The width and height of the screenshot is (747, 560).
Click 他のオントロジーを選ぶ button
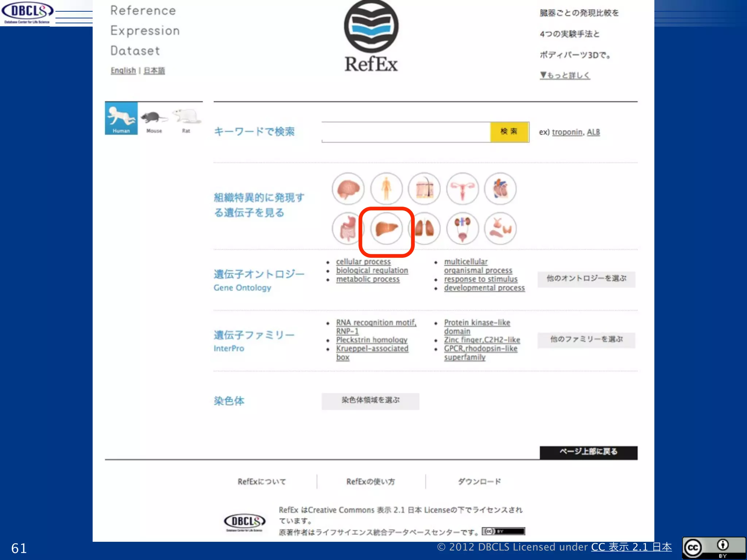click(586, 279)
